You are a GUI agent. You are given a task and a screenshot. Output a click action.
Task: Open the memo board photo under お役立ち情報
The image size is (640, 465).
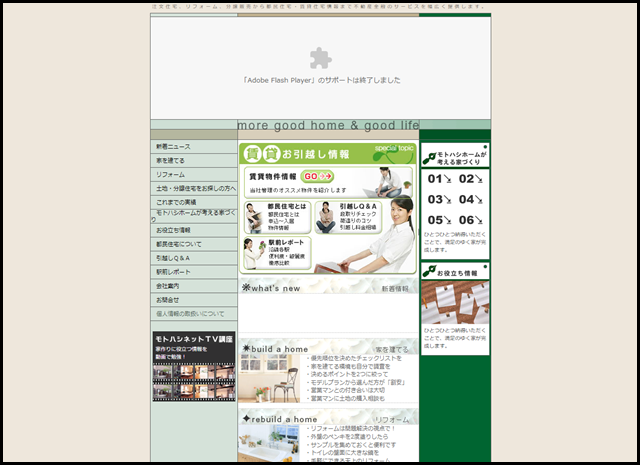(x=455, y=303)
